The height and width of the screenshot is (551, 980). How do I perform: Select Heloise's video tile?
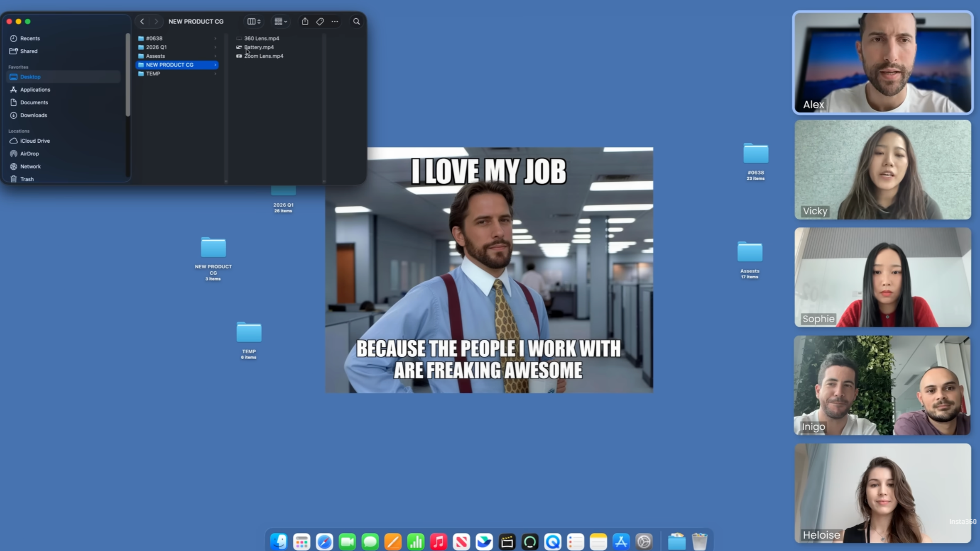883,493
